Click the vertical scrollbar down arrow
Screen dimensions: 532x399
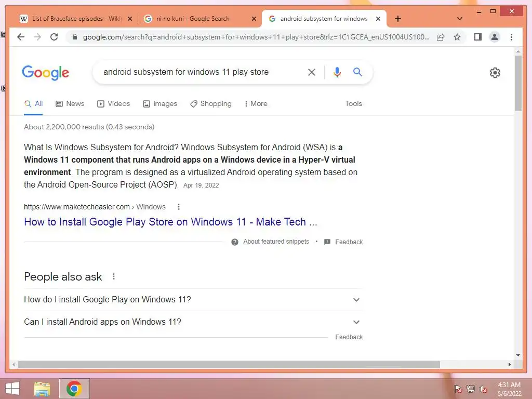[518, 355]
